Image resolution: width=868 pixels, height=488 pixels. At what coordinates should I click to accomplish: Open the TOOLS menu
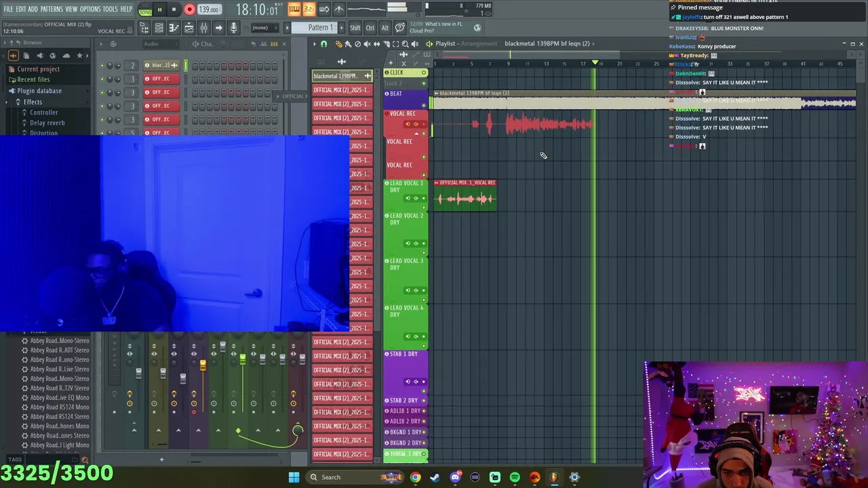point(111,9)
